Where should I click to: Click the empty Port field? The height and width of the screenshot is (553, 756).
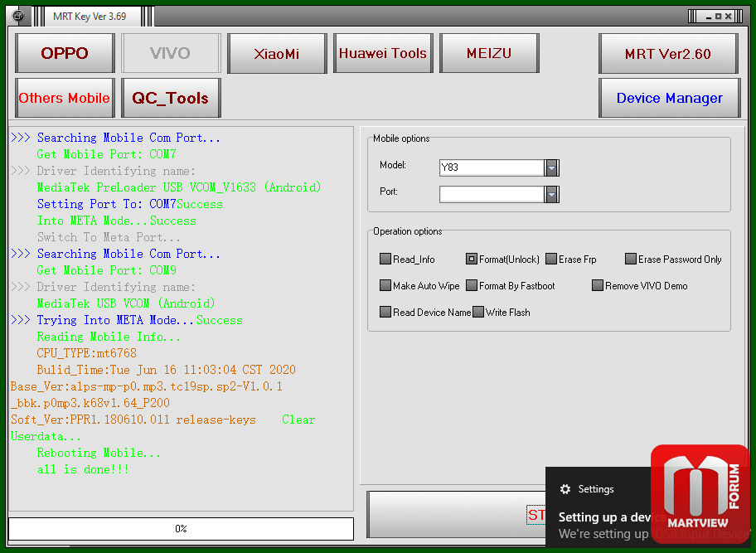(492, 194)
